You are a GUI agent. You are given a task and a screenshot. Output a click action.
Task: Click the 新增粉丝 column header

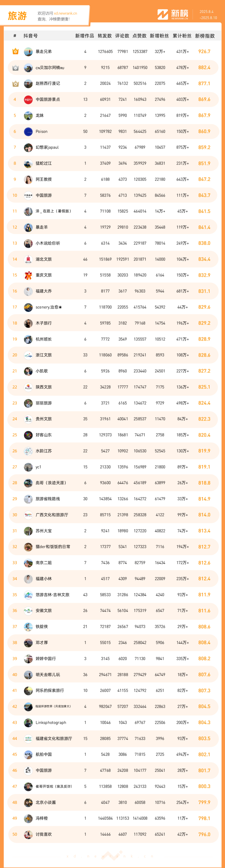click(x=159, y=36)
